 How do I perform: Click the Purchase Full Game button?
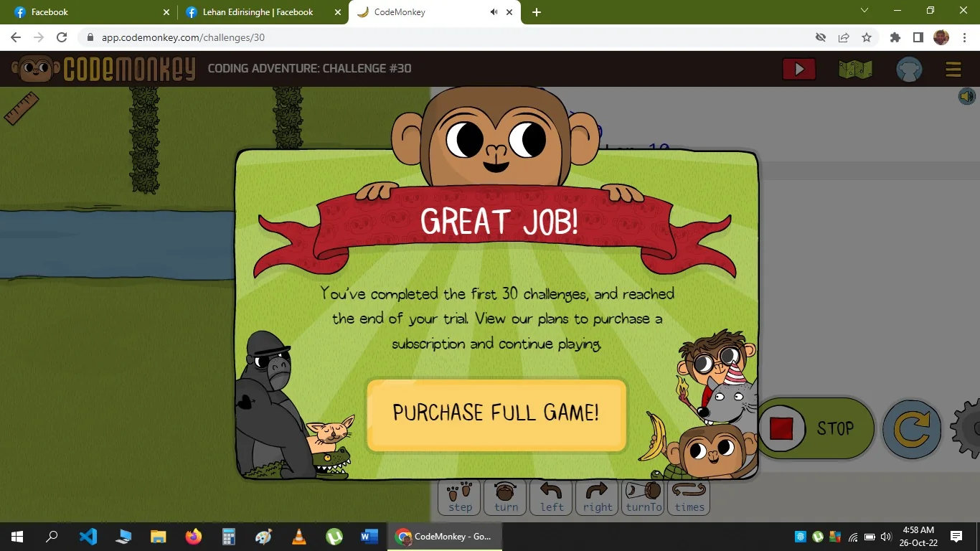(x=496, y=415)
